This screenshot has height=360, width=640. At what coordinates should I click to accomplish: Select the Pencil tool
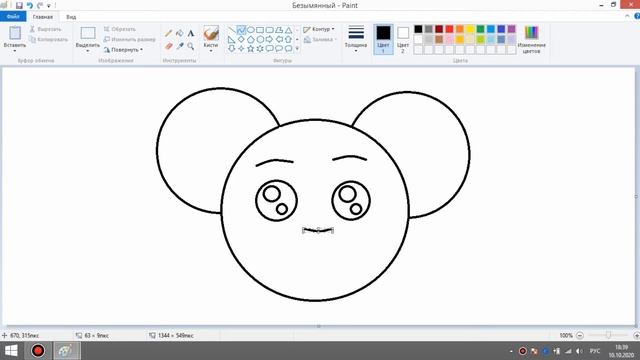point(169,33)
